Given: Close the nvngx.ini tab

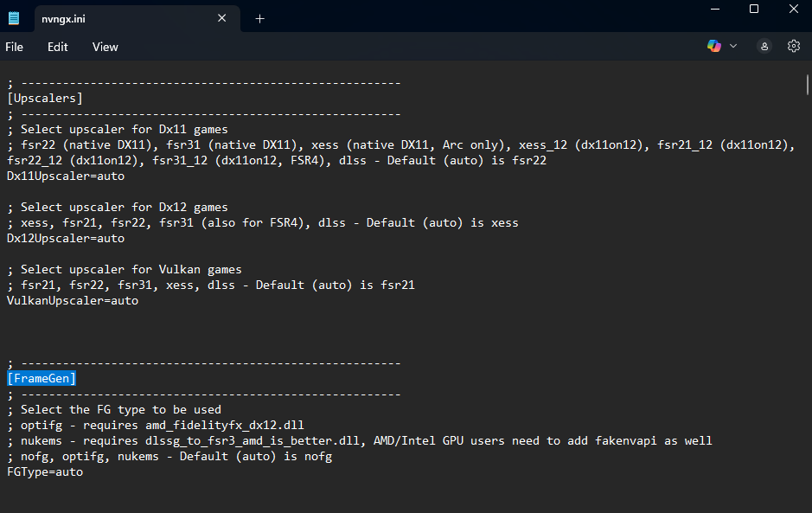Looking at the screenshot, I should pos(221,18).
